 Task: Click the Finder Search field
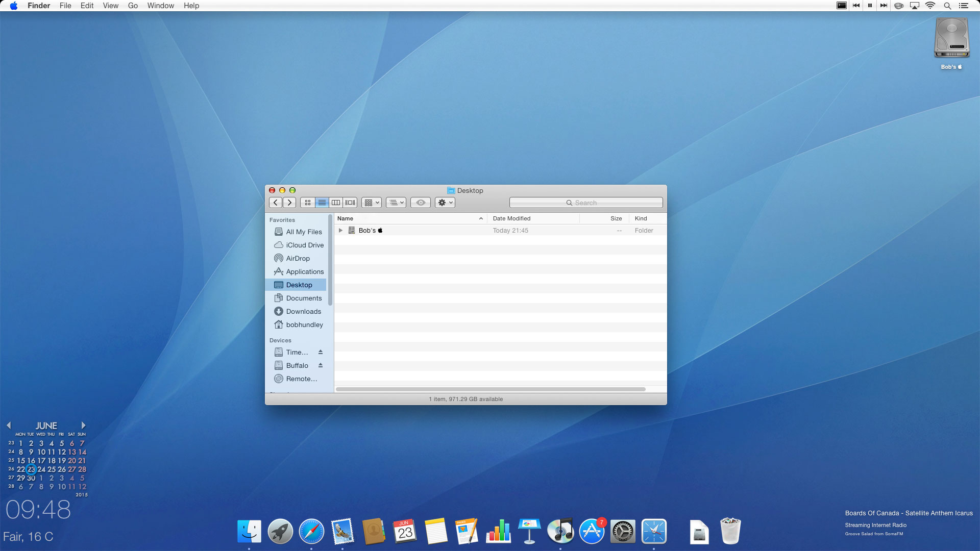pos(586,203)
